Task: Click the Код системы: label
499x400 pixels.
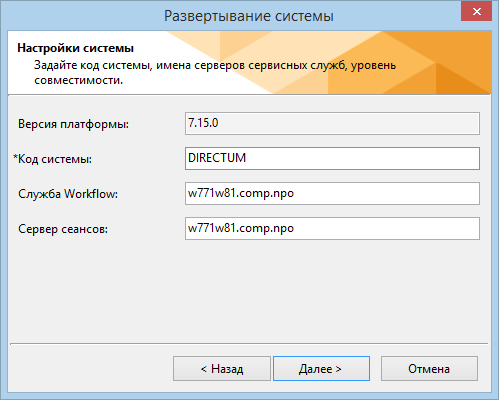Action: (x=55, y=159)
